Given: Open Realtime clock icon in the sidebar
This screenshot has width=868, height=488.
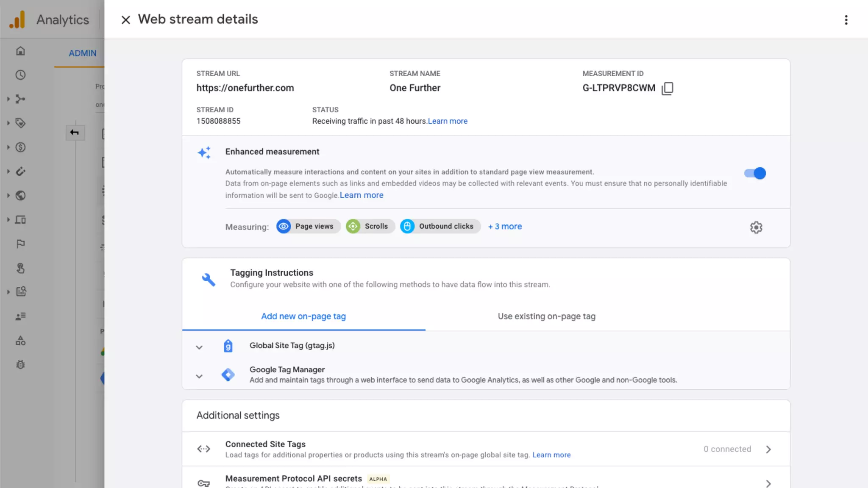Looking at the screenshot, I should pyautogui.click(x=20, y=75).
